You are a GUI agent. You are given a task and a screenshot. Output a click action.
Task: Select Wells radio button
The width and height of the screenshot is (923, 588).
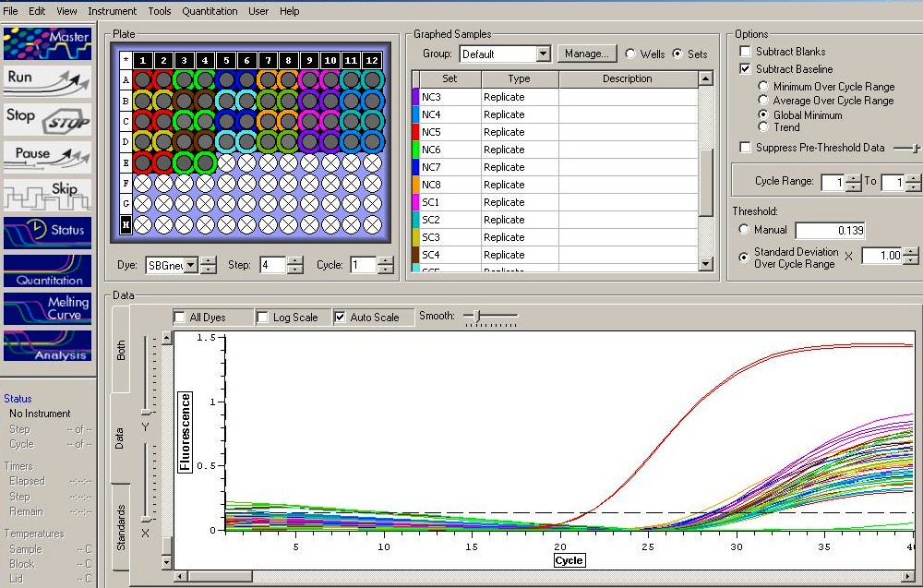pyautogui.click(x=630, y=54)
